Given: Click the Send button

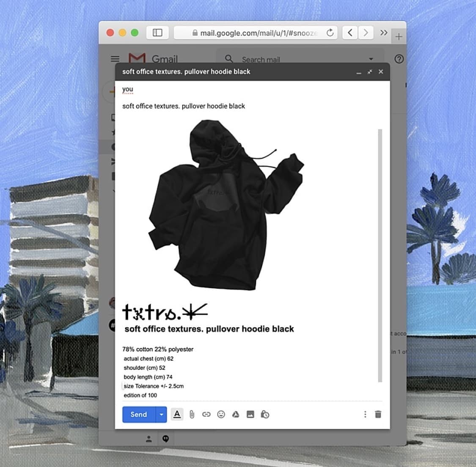Looking at the screenshot, I should click(139, 415).
